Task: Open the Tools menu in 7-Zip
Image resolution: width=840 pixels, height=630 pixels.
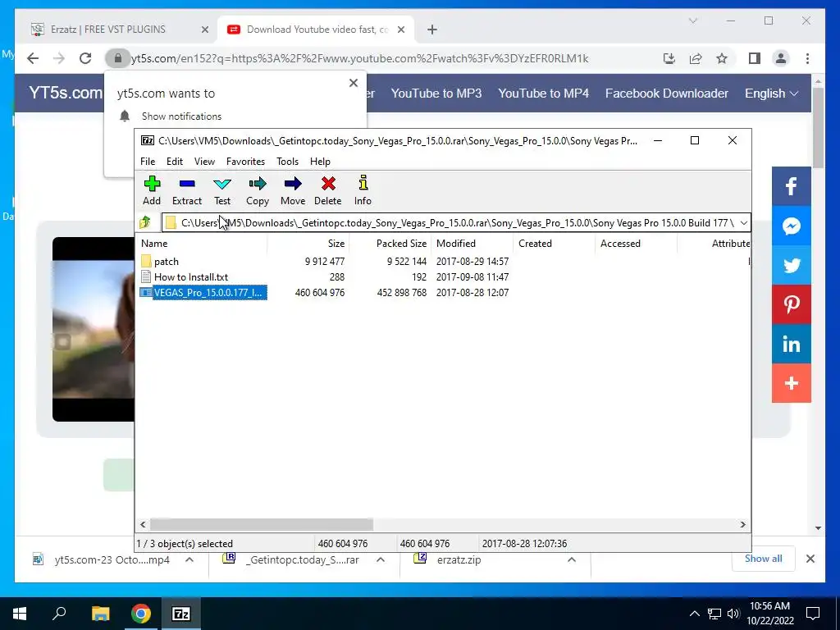Action: [287, 162]
